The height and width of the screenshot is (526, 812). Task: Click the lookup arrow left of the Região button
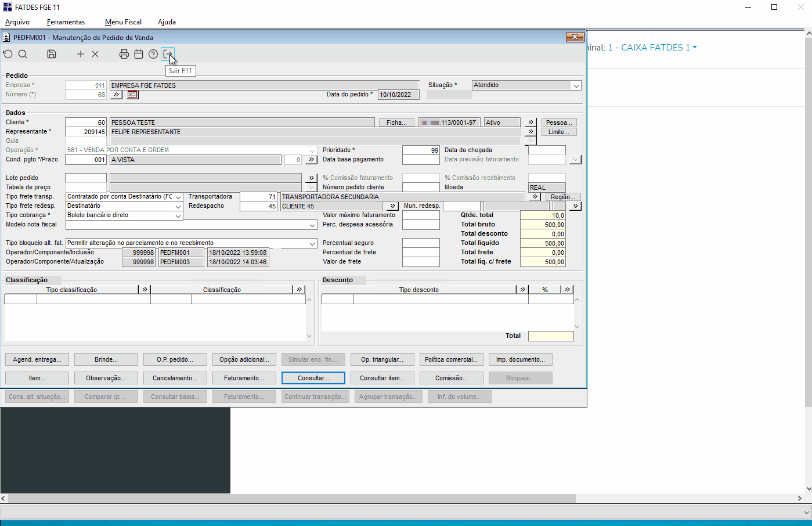535,197
